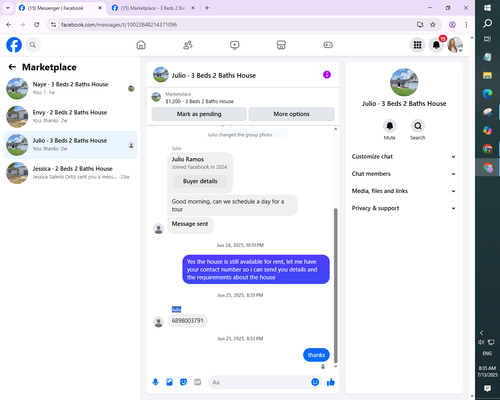Open the Gaming controller icon
500x400 pixels.
point(328,45)
